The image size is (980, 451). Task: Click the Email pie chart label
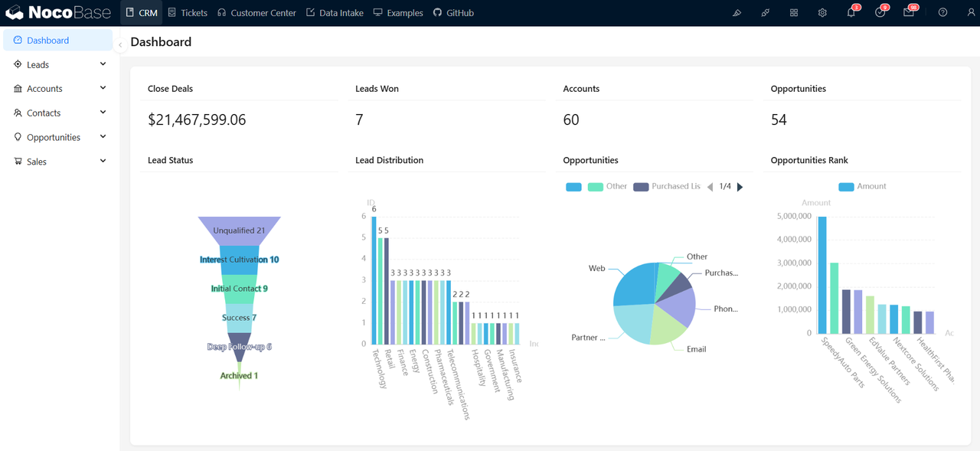[x=696, y=349]
